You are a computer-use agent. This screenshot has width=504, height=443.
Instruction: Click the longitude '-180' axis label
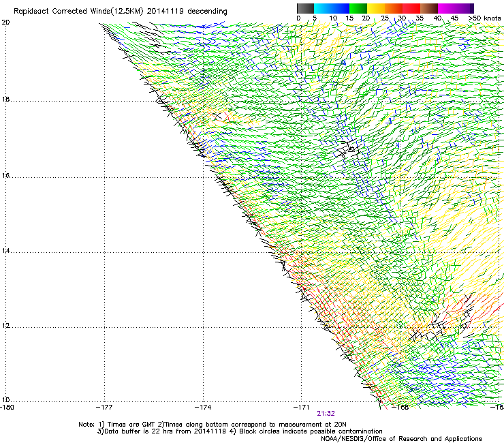coord(7,408)
